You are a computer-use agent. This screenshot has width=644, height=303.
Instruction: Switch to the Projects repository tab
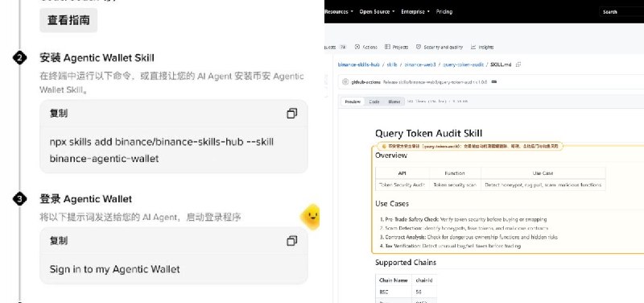(396, 47)
